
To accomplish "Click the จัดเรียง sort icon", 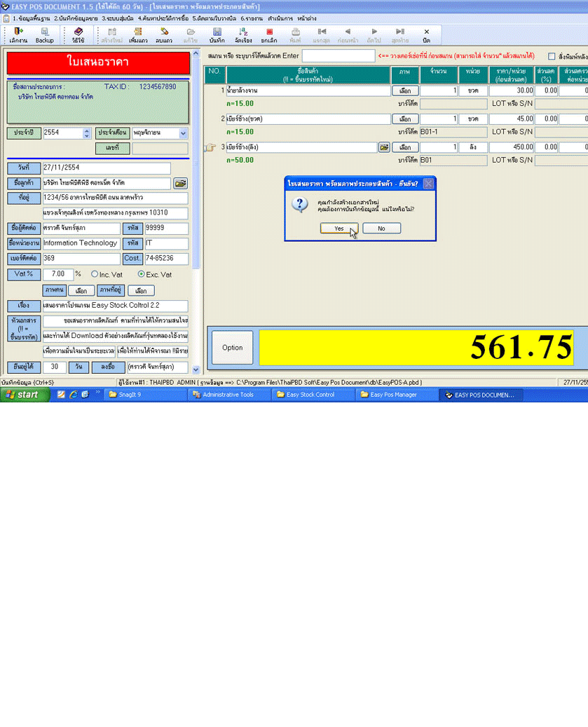I will (x=243, y=35).
